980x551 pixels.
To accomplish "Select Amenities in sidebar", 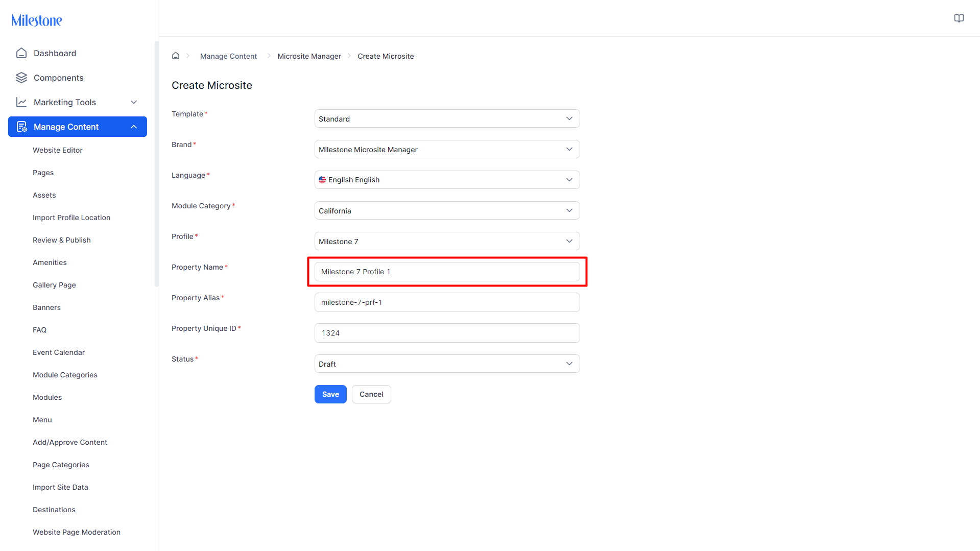I will (x=50, y=262).
